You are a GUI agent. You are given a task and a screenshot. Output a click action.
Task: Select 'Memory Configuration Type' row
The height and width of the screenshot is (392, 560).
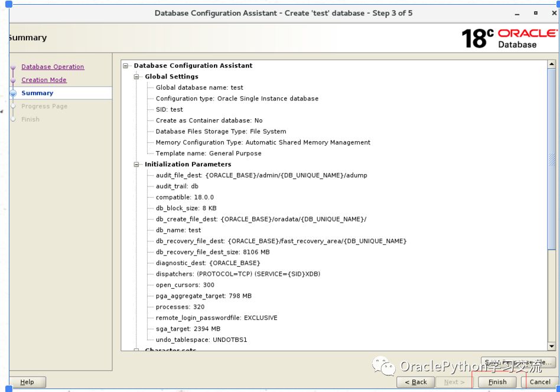pyautogui.click(x=263, y=143)
